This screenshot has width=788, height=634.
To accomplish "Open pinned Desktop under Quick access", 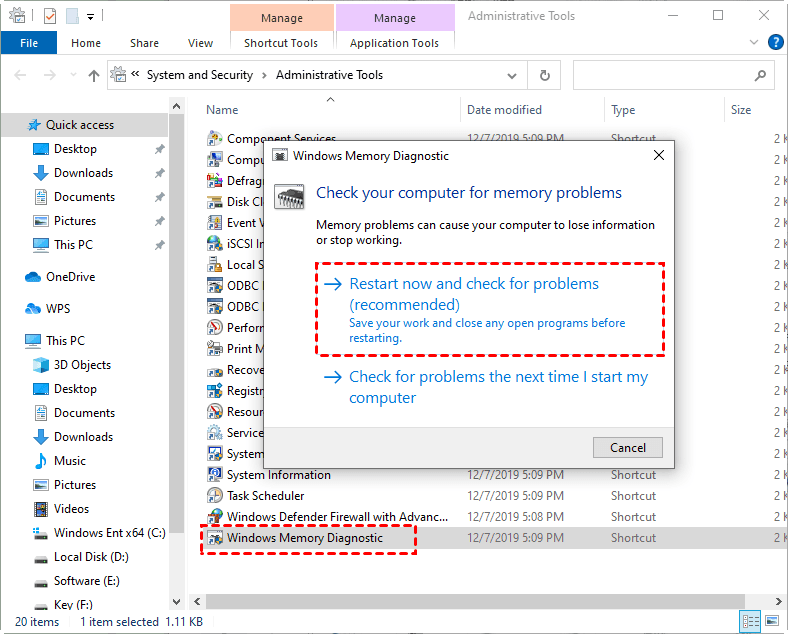I will pos(75,149).
